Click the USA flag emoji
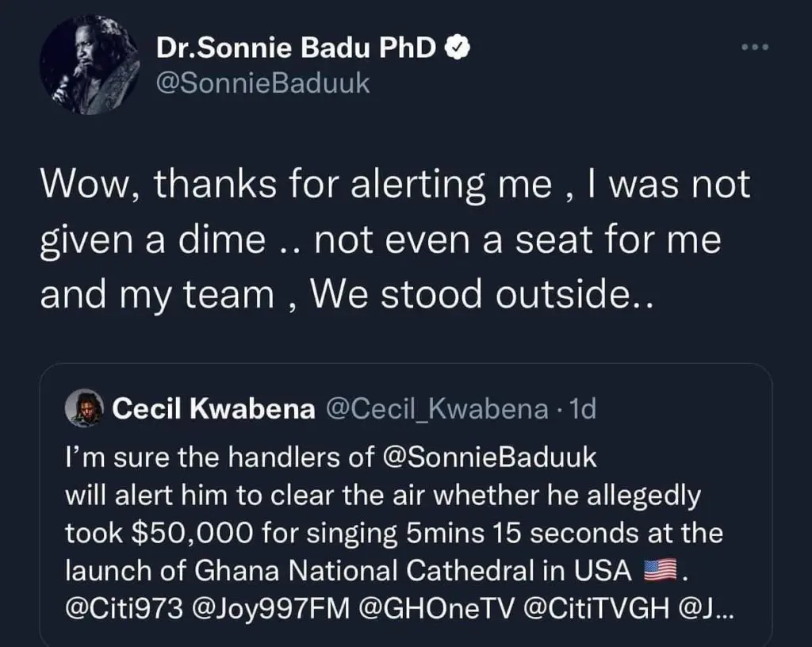Image resolution: width=812 pixels, height=647 pixels. [x=660, y=570]
